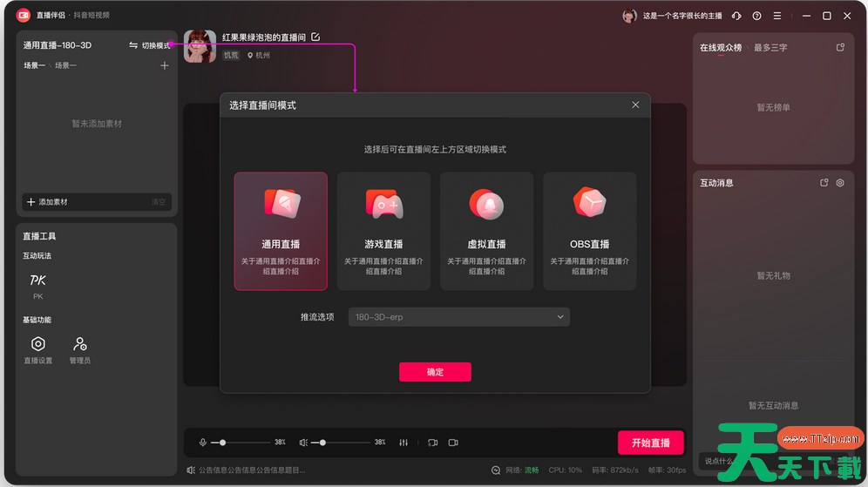Choose the 游戏直播 mode card
This screenshot has height=487, width=868.
383,231
